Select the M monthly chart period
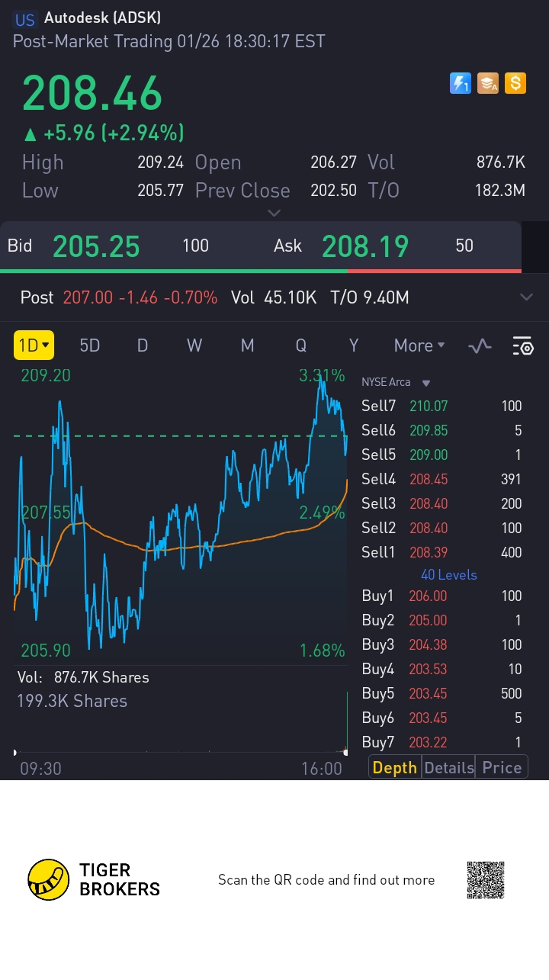Image resolution: width=549 pixels, height=980 pixels. point(247,345)
